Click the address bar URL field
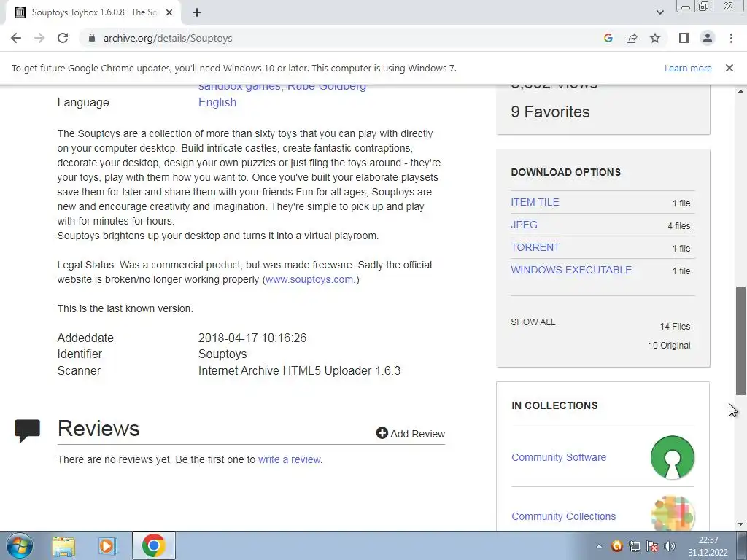This screenshot has width=747, height=560. click(x=343, y=38)
